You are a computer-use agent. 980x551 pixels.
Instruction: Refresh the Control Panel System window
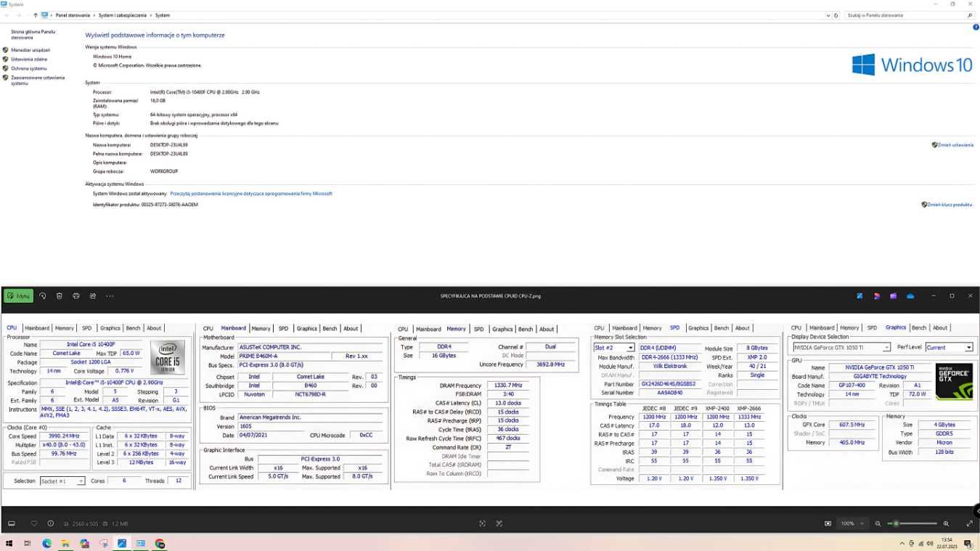[836, 15]
